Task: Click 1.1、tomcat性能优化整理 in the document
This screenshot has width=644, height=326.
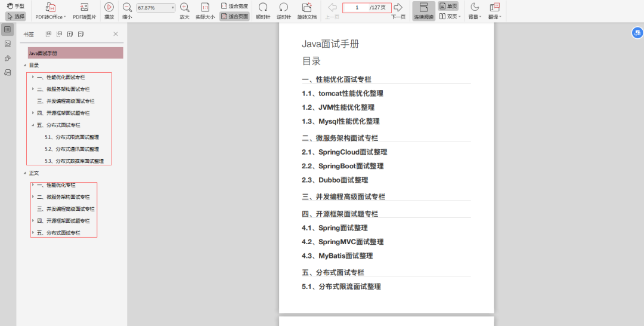Action: point(342,93)
